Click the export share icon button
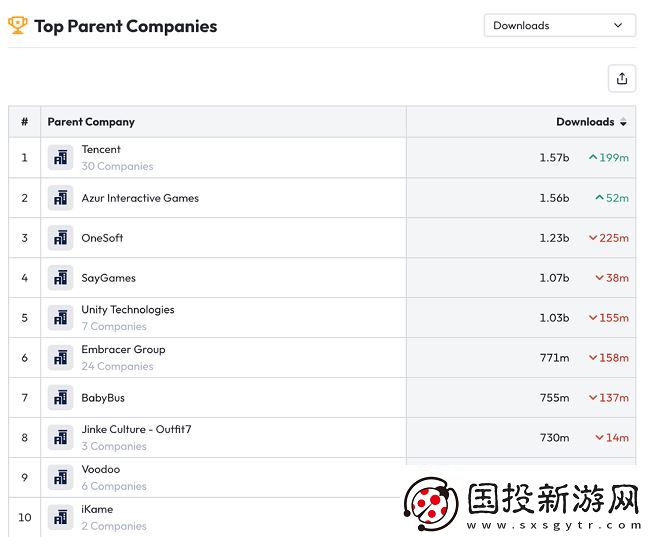This screenshot has height=537, width=650. (621, 79)
